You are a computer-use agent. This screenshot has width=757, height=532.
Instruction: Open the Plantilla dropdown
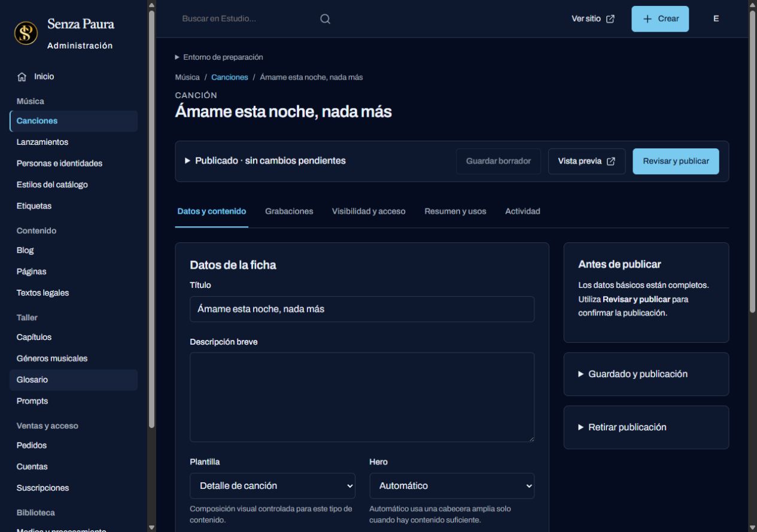272,486
